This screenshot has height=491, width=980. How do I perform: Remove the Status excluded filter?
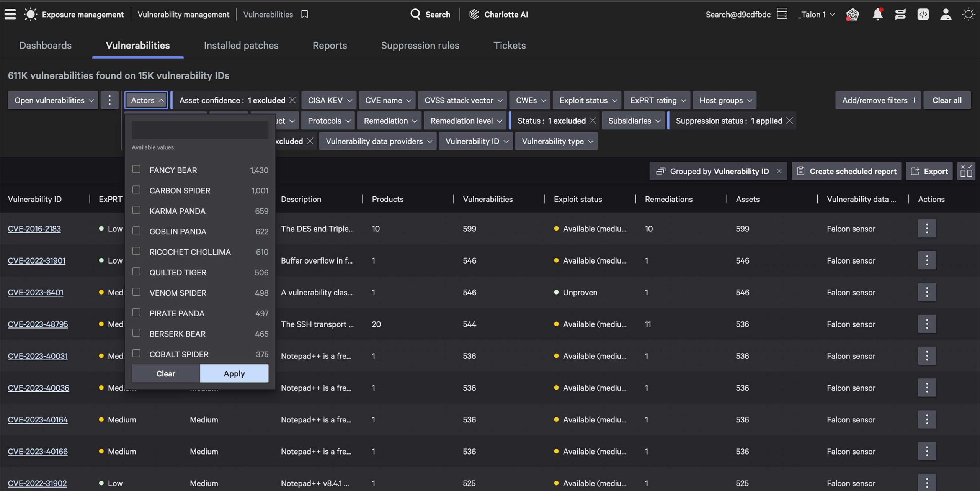click(x=593, y=121)
